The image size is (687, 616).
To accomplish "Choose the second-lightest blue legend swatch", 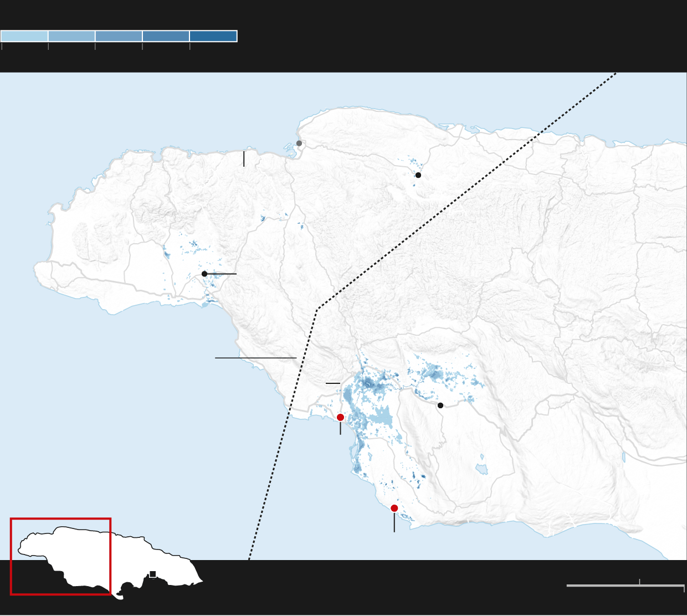I will (x=71, y=36).
